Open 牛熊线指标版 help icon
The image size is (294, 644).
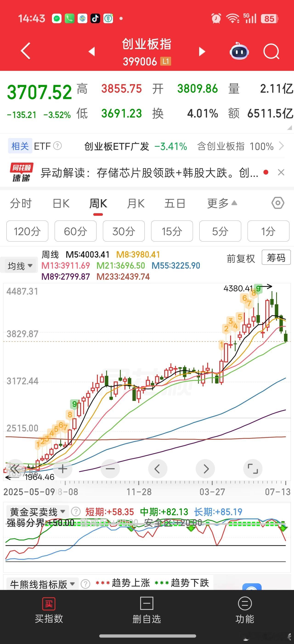[x=85, y=584]
